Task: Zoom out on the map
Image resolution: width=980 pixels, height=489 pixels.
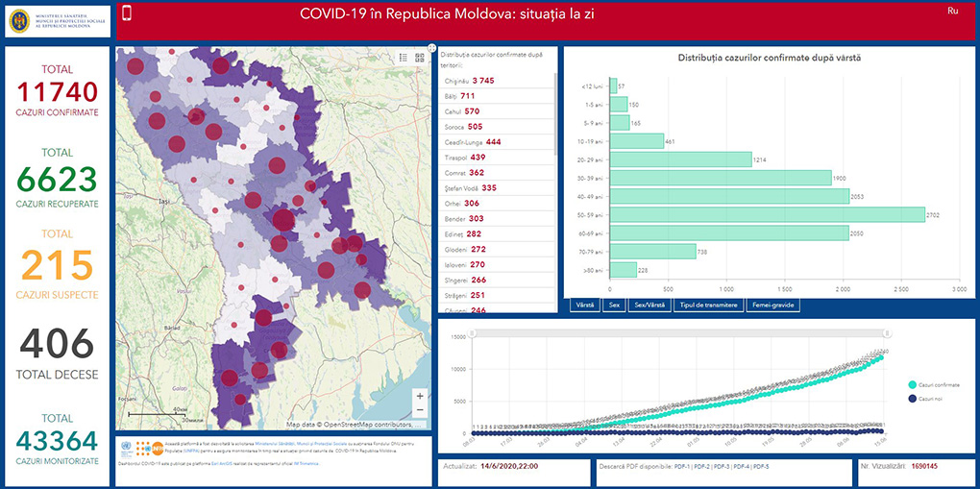Action: (419, 413)
